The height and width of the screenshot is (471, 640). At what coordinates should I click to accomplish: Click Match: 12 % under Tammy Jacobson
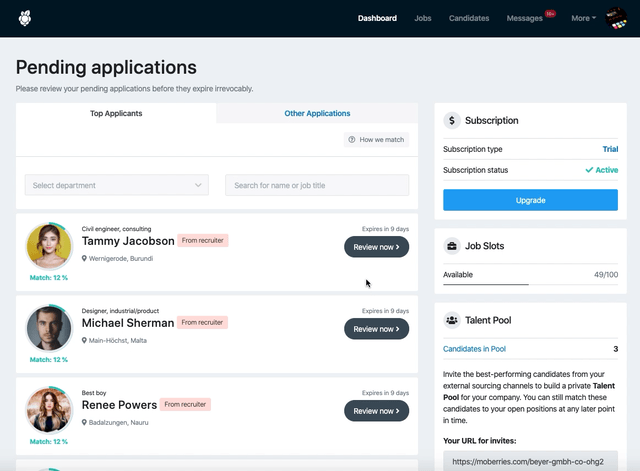pos(49,278)
